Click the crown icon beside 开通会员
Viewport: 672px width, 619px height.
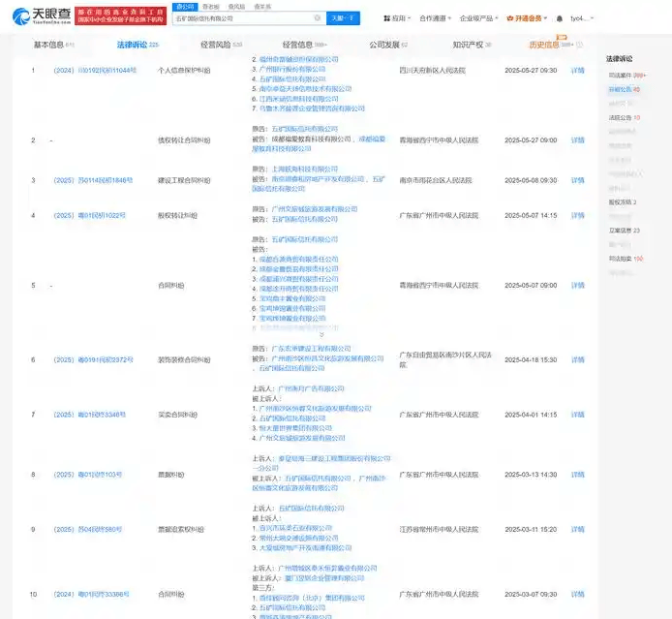[x=510, y=18]
